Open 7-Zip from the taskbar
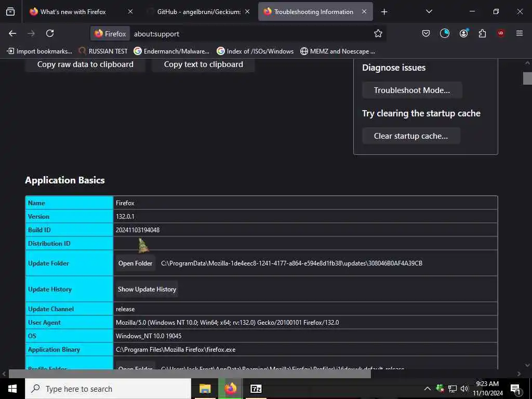Screen dimensions: 532x399 [x=256, y=389]
